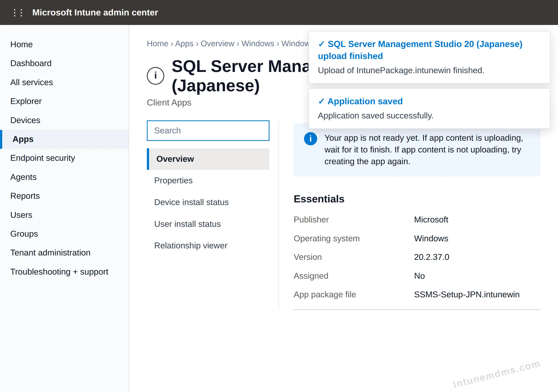Click 'Upload of IntunePackage.intunewin finished' text

click(401, 70)
